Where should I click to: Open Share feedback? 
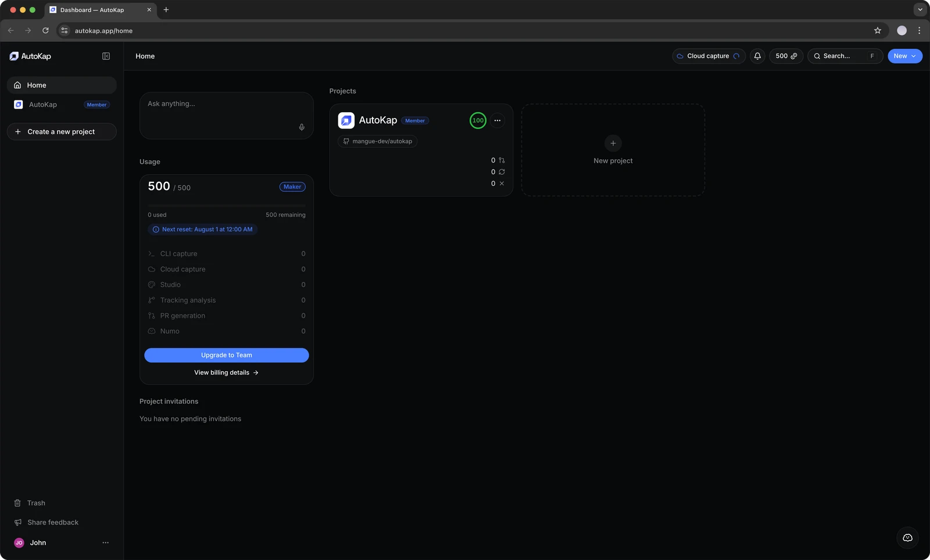(x=62, y=522)
